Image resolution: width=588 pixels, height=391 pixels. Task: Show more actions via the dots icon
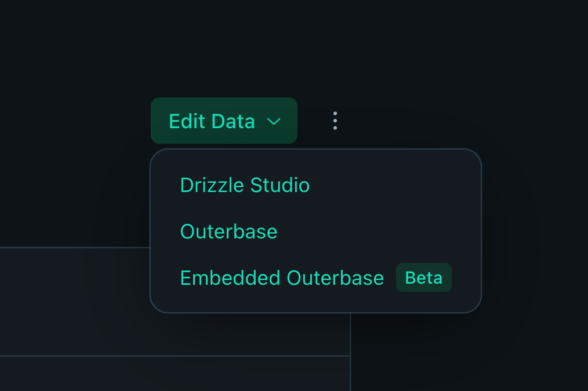pyautogui.click(x=335, y=121)
